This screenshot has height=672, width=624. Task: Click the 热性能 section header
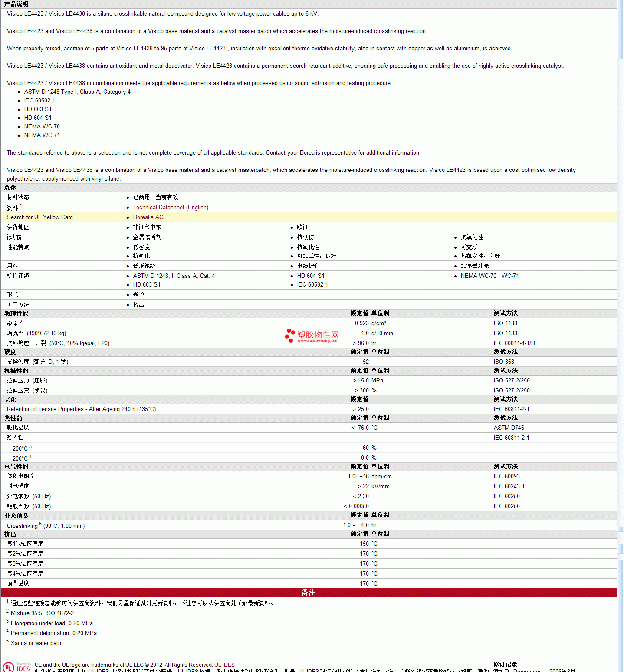click(13, 418)
